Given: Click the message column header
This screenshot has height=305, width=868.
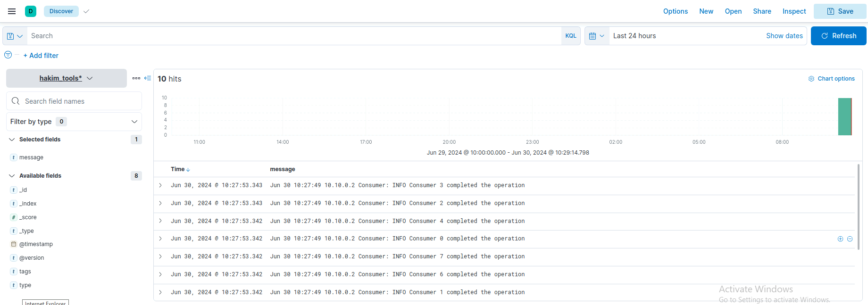Looking at the screenshot, I should [283, 169].
